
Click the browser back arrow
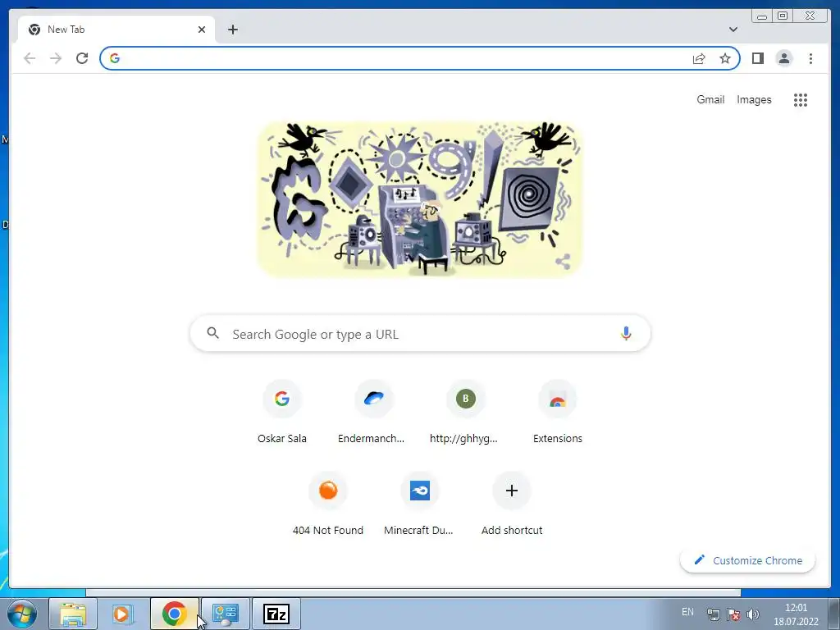30,58
